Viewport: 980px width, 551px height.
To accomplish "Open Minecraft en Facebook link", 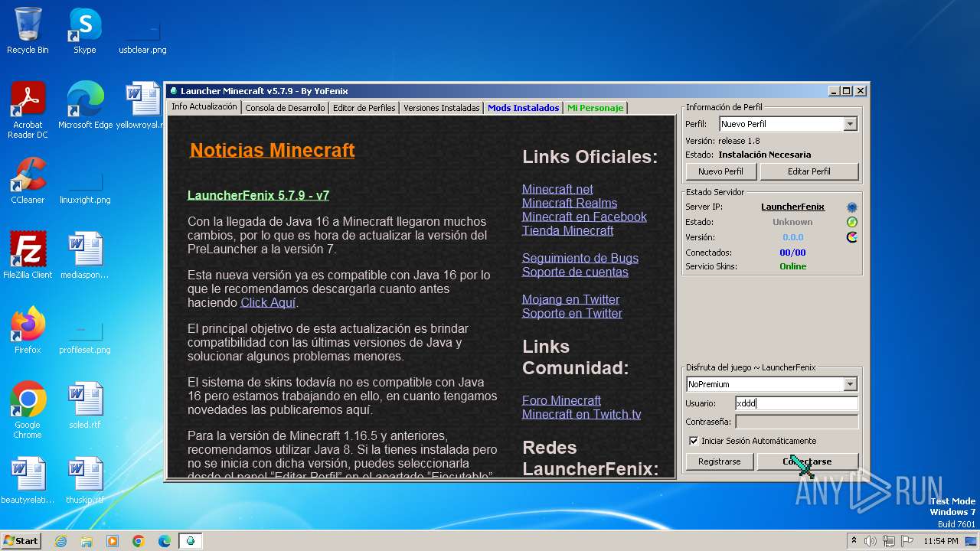I will point(584,217).
